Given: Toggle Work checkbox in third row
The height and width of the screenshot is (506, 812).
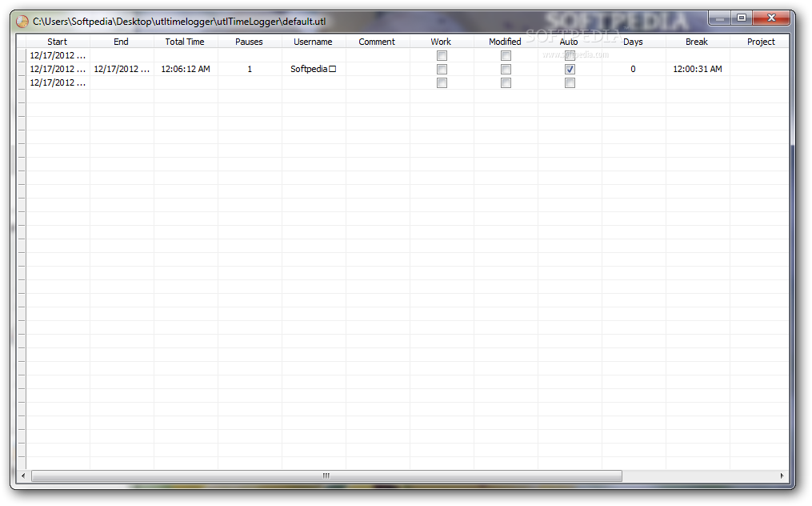Looking at the screenshot, I should [x=442, y=83].
